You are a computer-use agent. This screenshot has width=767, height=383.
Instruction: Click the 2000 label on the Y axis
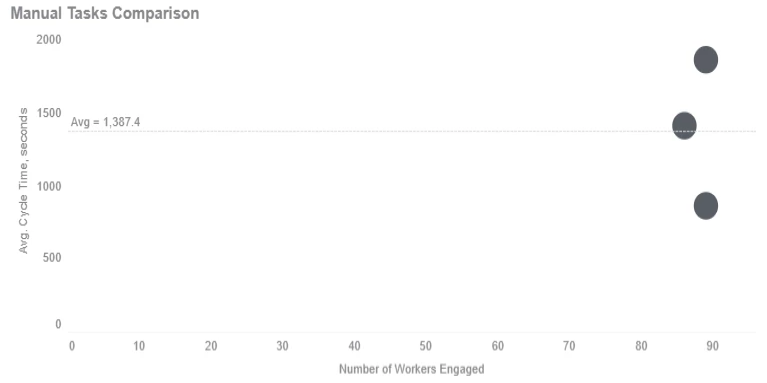[49, 39]
